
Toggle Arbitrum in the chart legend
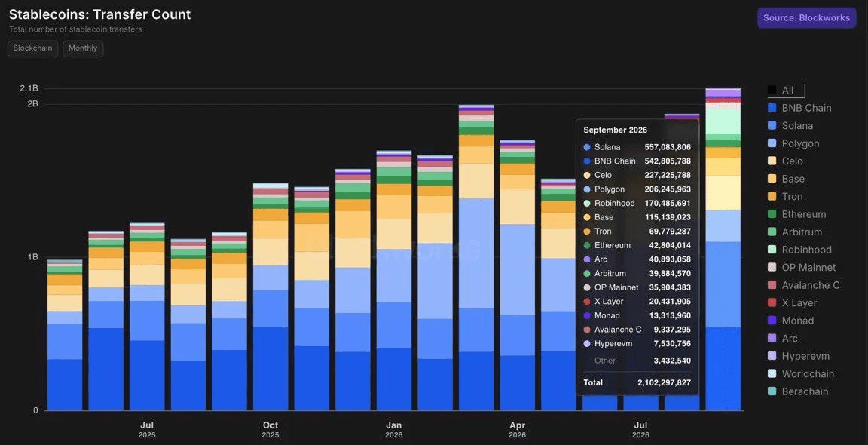click(x=795, y=232)
